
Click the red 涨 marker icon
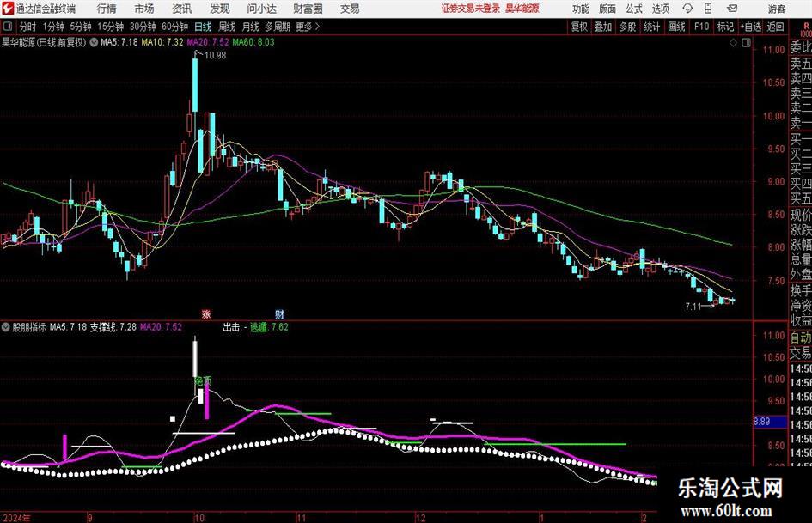[206, 313]
